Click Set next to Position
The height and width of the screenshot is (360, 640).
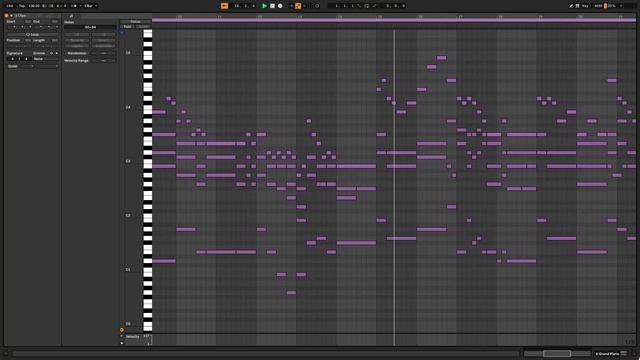tap(28, 40)
